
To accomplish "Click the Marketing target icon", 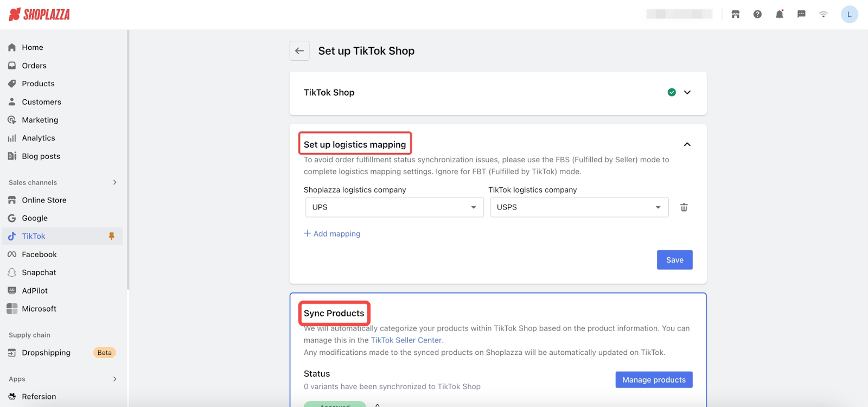I will point(12,120).
